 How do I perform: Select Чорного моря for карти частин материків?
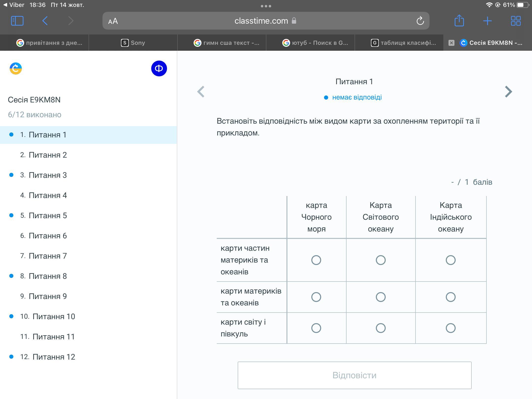[x=316, y=260]
